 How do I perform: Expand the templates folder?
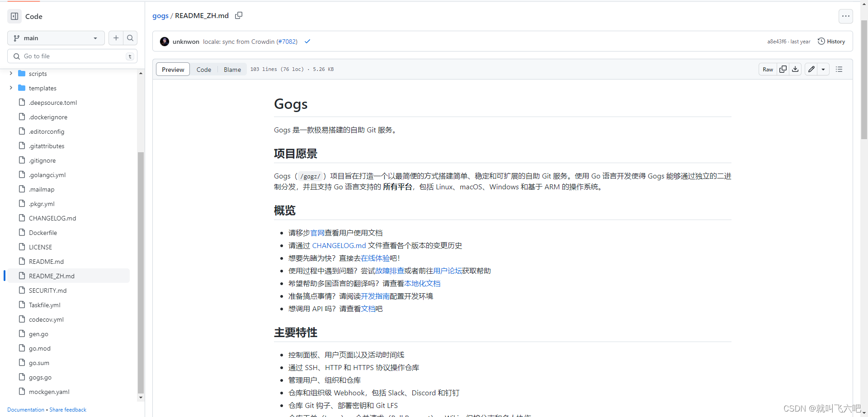[11, 88]
